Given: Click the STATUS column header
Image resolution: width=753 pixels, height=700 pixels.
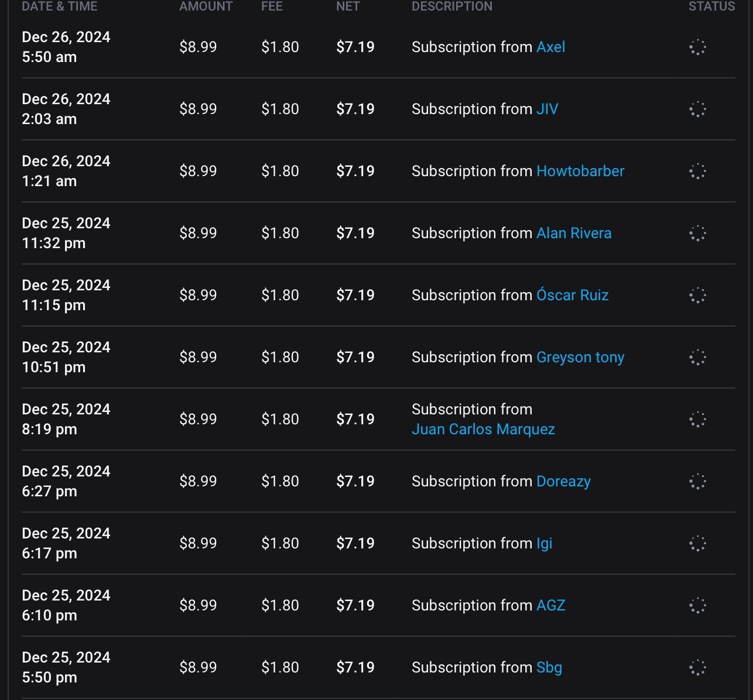Looking at the screenshot, I should (x=711, y=6).
